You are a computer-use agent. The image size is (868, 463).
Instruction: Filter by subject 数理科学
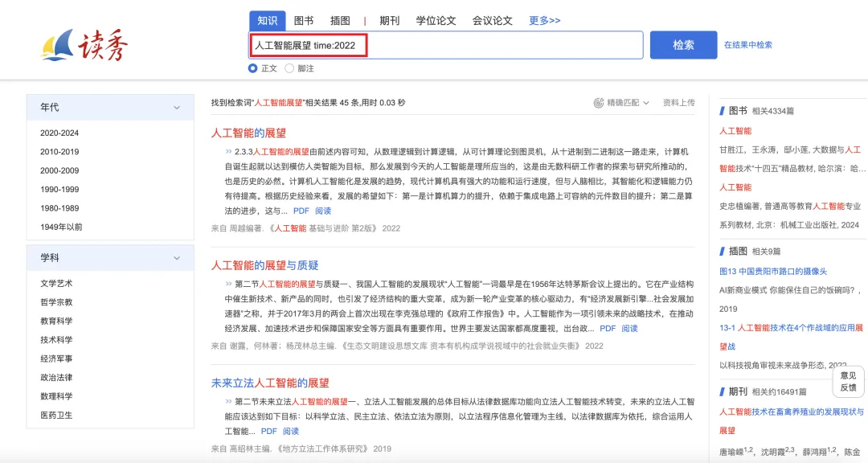click(56, 396)
